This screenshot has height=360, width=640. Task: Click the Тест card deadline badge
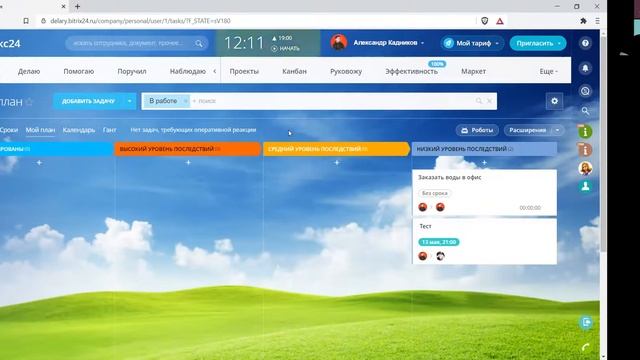pos(439,242)
